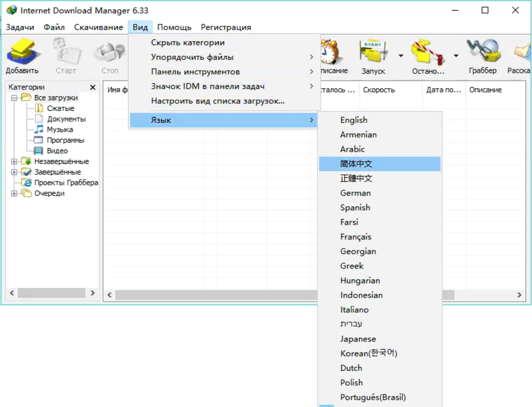Select Italiano language
The height and width of the screenshot is (407, 532).
[x=380, y=310]
